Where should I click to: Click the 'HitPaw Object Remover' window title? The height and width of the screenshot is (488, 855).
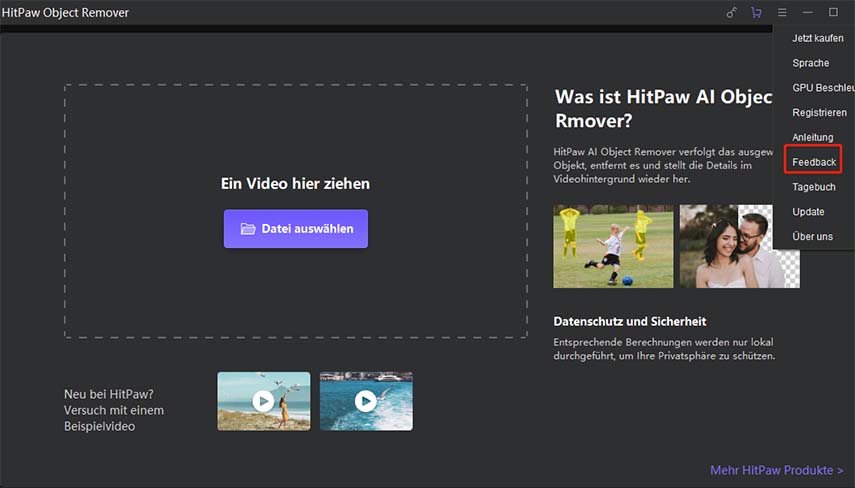click(x=65, y=13)
